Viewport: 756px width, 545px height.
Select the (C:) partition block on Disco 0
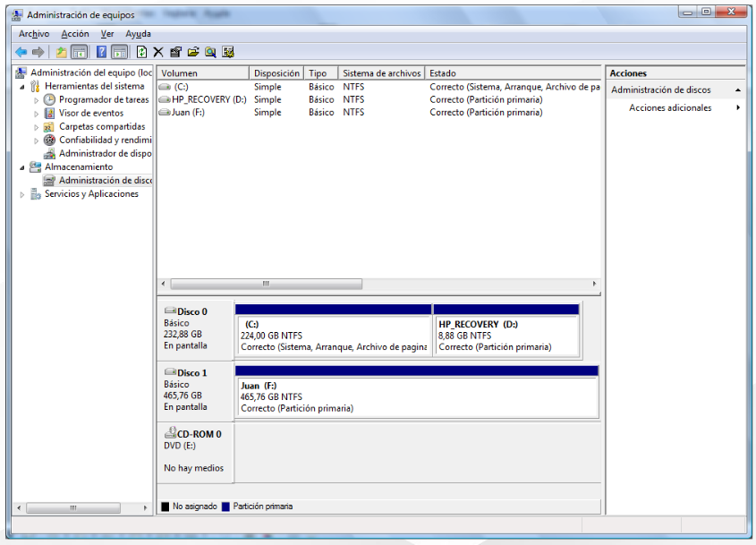333,331
